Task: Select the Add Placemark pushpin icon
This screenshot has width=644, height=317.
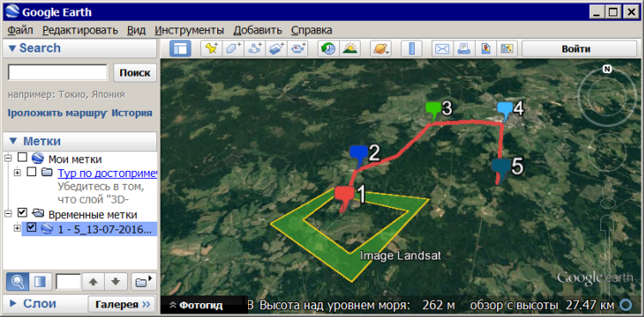Action: [x=211, y=49]
